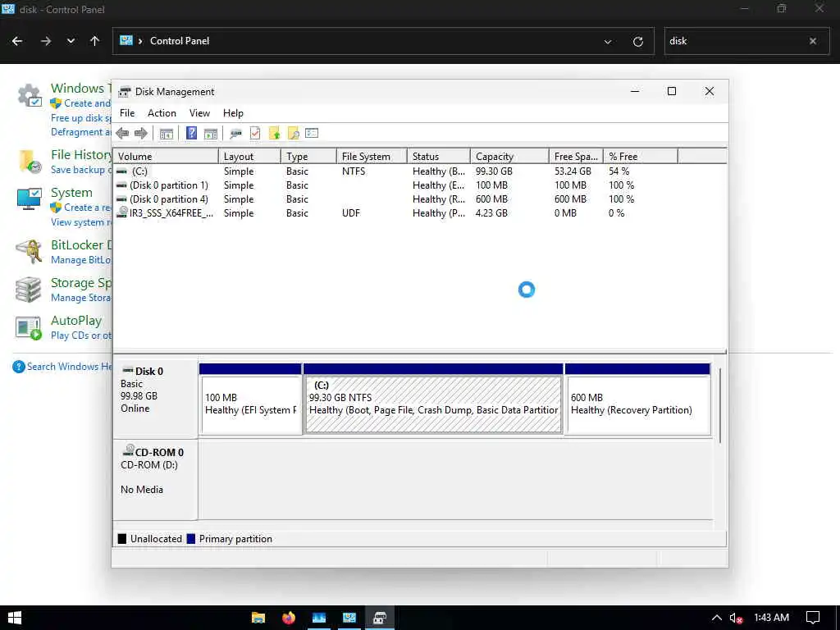Sort by the Free Space column header

pos(576,157)
